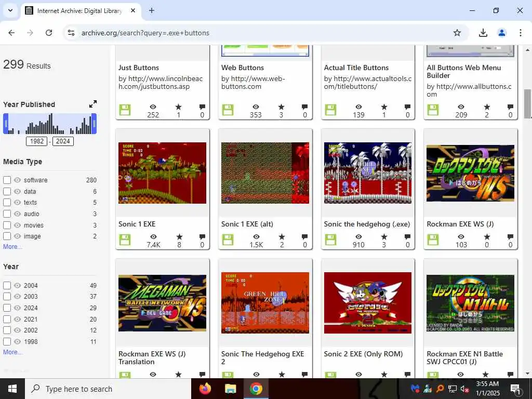The height and width of the screenshot is (399, 532).
Task: Expand More years list
Action: click(12, 352)
